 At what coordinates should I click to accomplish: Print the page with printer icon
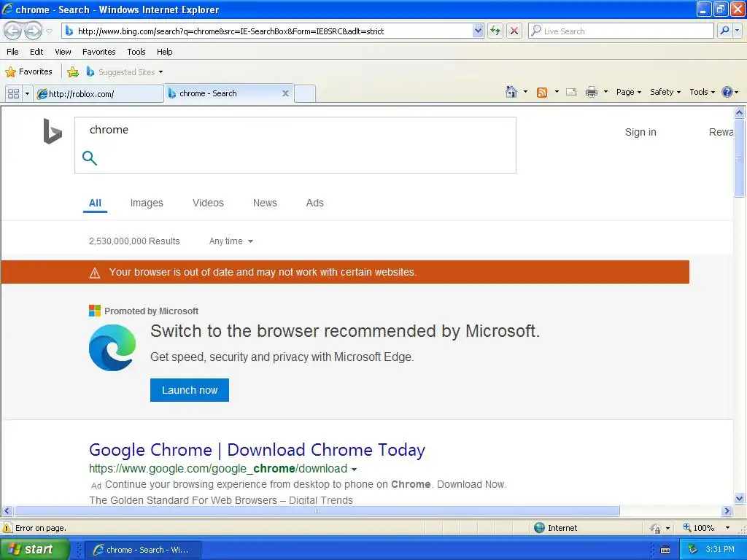tap(591, 92)
